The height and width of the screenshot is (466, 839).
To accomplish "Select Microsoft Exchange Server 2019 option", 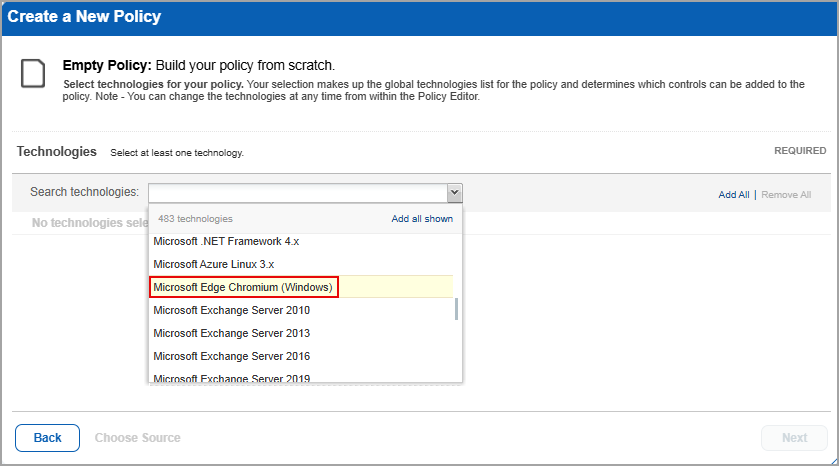I will pyautogui.click(x=231, y=377).
